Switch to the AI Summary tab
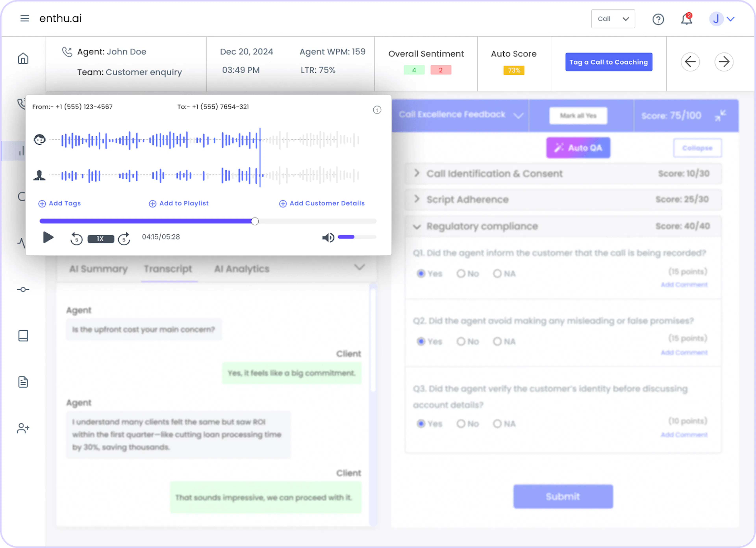The height and width of the screenshot is (548, 756). coord(98,269)
